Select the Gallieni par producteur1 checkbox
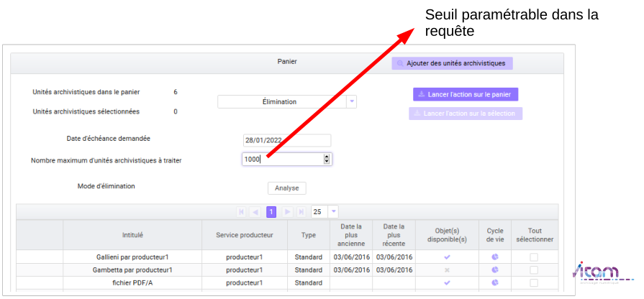The image size is (644, 299). [534, 257]
